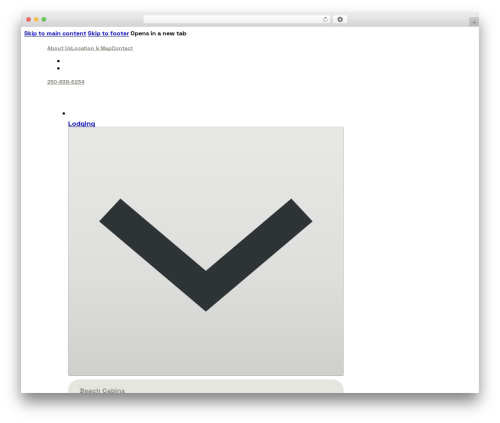Close the window with red button

(x=29, y=19)
